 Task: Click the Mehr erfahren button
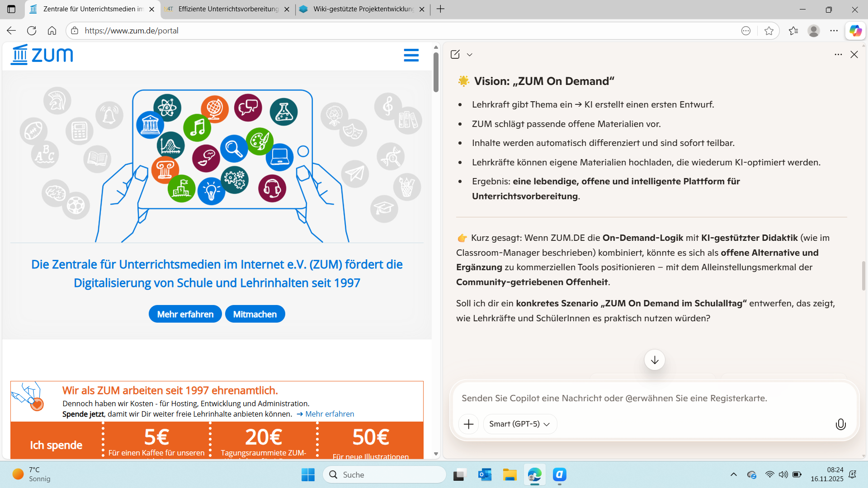185,314
